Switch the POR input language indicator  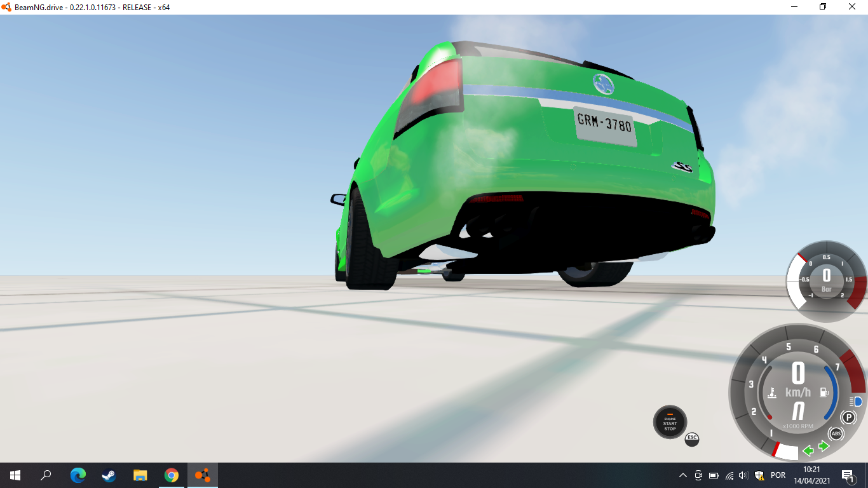pos(778,475)
